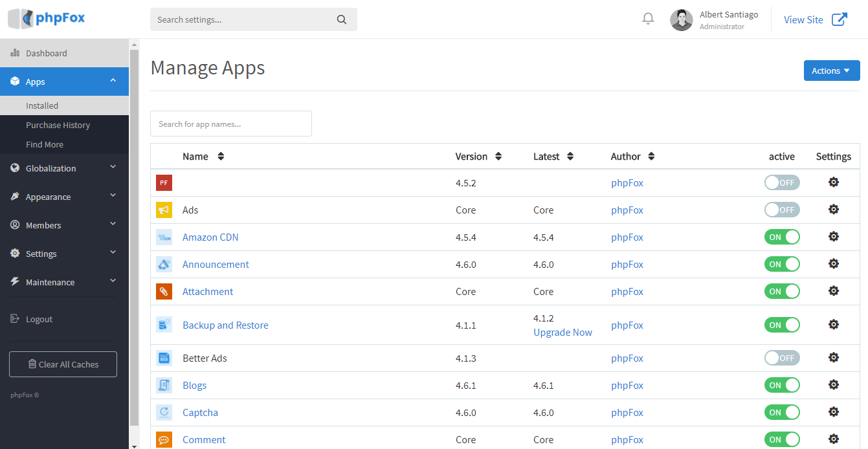Open the Dashboard chart icon in sidebar
Image resolution: width=868 pixels, height=449 pixels.
pos(15,52)
